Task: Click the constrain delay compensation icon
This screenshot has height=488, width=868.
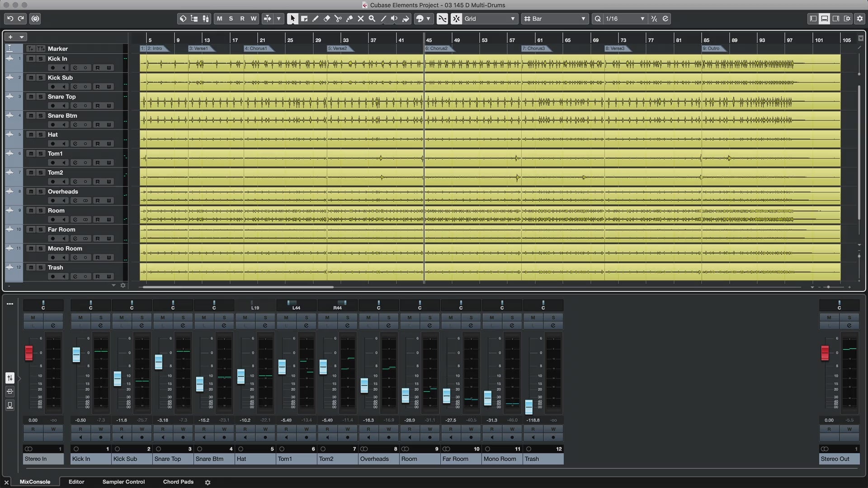Action: point(35,19)
